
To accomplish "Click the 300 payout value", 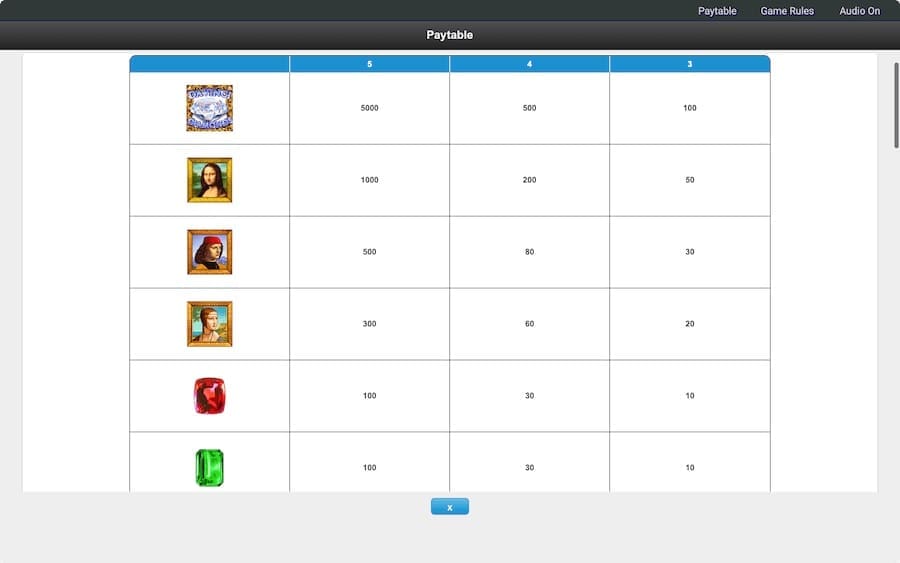I will [x=370, y=324].
